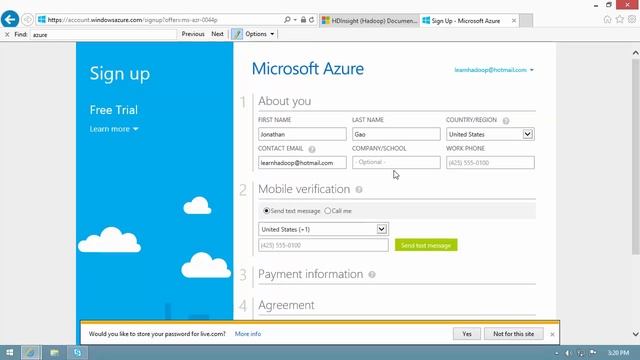The image size is (640, 360).
Task: Click the Country/Region help question icon
Action: coord(506,120)
